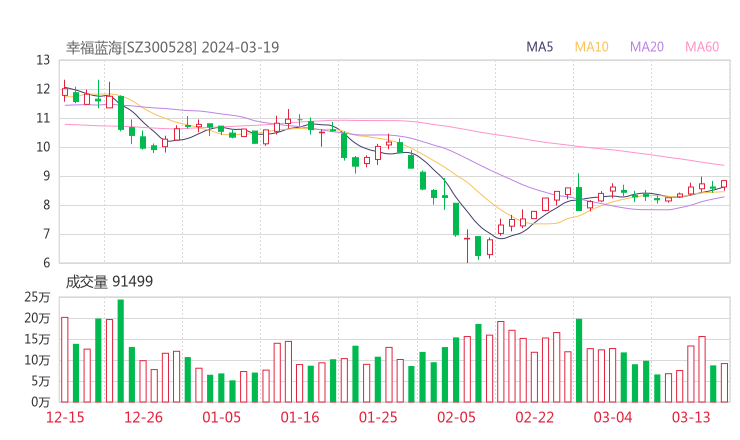Click the 03-04 date axis label
Viewport: 740px width, 440px height.
click(x=613, y=417)
